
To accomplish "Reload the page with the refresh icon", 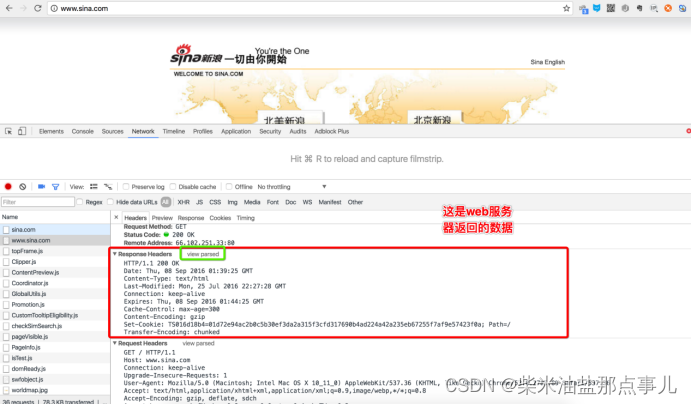I will tap(38, 8).
